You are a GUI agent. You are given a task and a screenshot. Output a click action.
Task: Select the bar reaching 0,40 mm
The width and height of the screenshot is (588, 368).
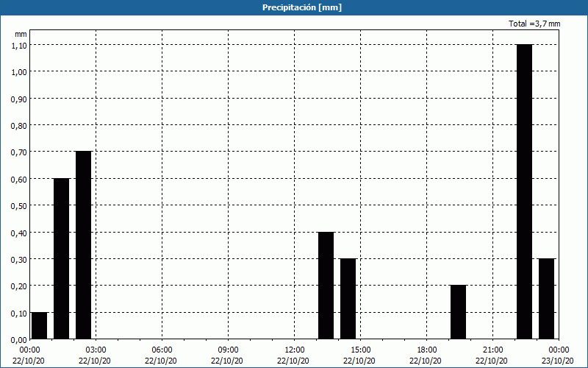click(326, 286)
